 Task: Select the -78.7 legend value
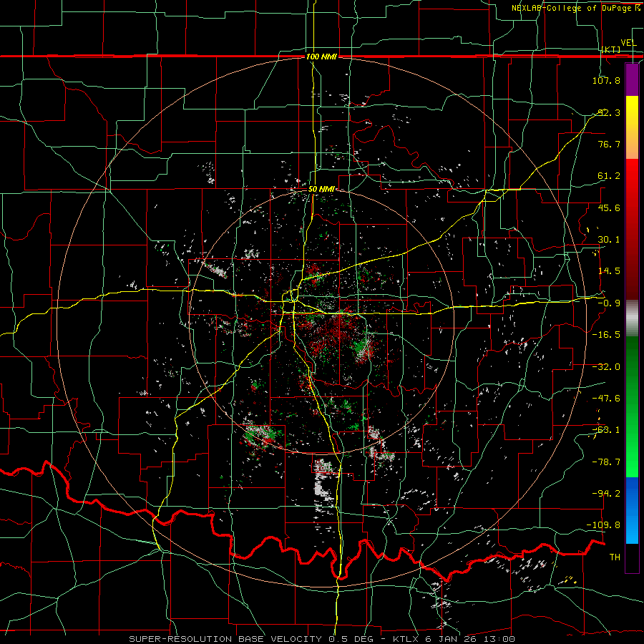tap(606, 462)
